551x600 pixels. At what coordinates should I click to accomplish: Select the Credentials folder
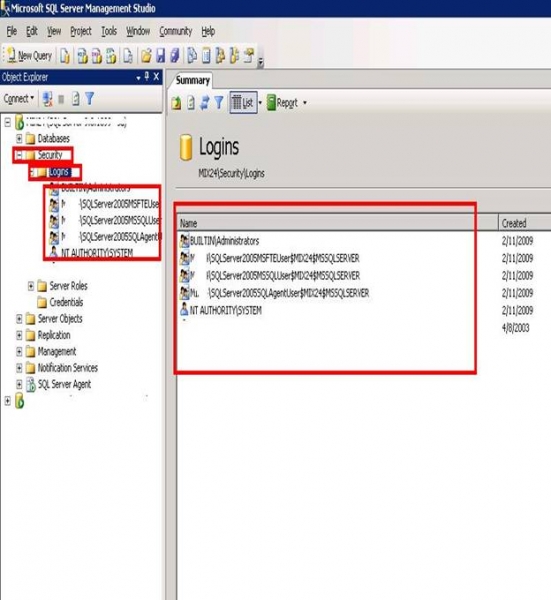[x=66, y=302]
